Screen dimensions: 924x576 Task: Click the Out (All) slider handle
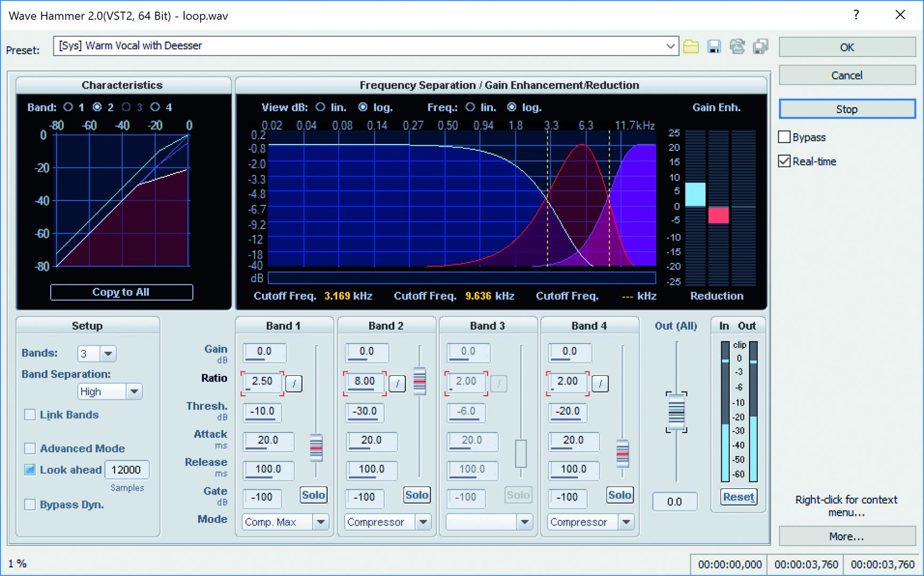pos(676,412)
